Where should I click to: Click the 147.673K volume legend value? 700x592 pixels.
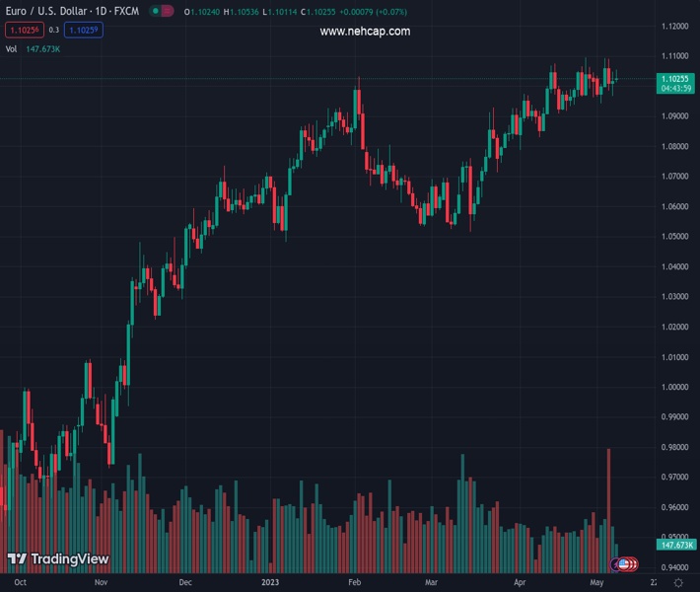[x=43, y=48]
